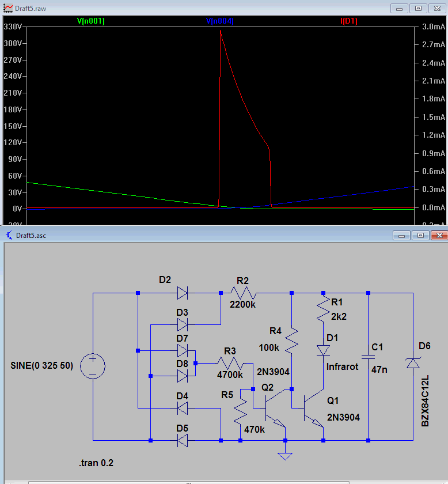Image resolution: width=448 pixels, height=484 pixels.
Task: Select diode D7 symbol in schematic
Action: click(183, 351)
